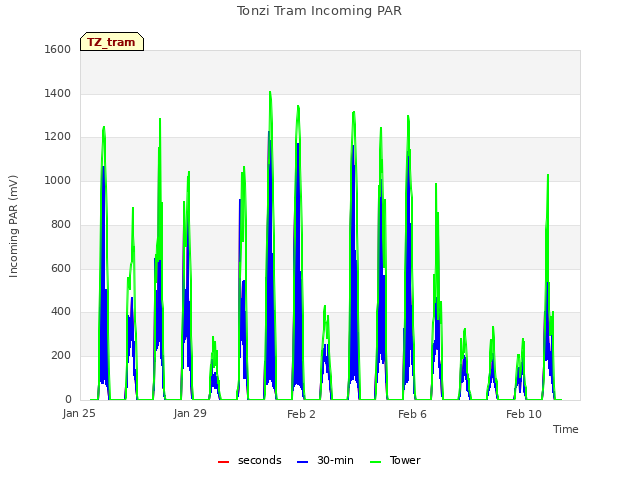Toggle the 30-min series in legend
This screenshot has height=480, width=640.
click(x=325, y=460)
